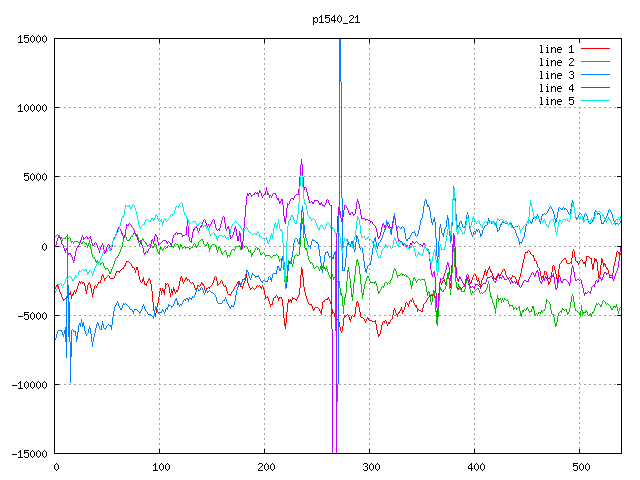This screenshot has width=640, height=480.
Task: Select the 'line 5' legend label
Action: [556, 101]
